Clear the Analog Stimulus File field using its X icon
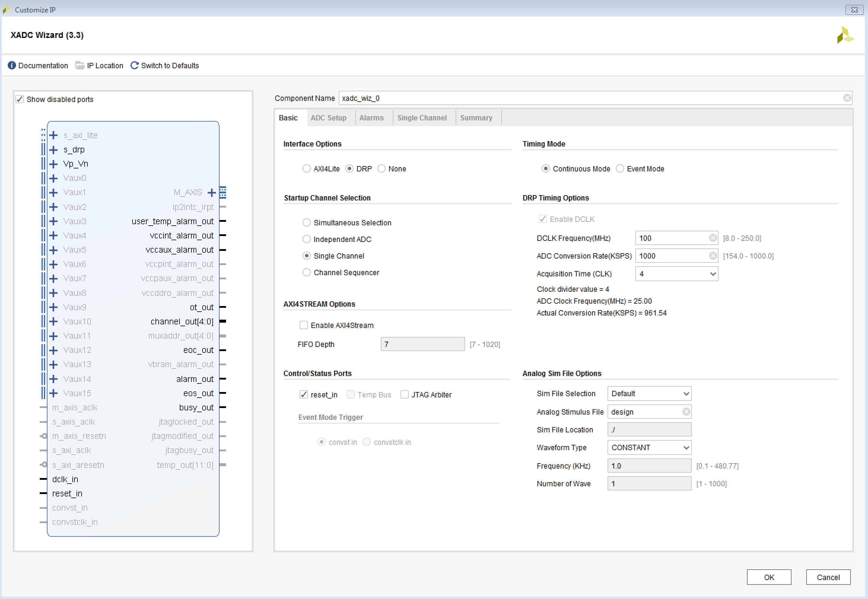This screenshot has height=599, width=868. 686,412
